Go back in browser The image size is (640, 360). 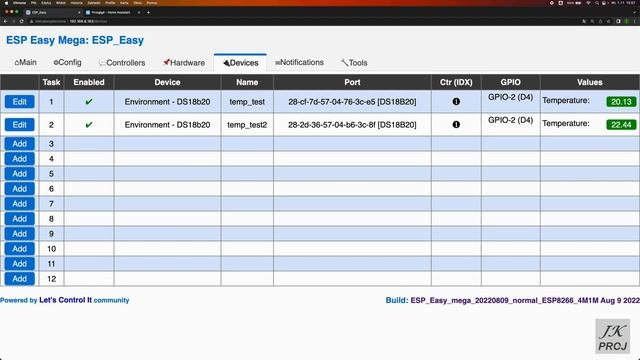[x=6, y=21]
